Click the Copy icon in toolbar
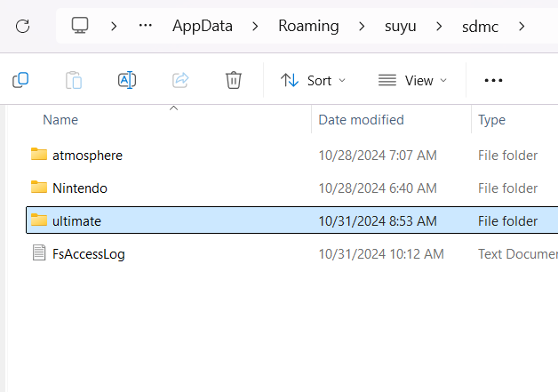 click(20, 80)
